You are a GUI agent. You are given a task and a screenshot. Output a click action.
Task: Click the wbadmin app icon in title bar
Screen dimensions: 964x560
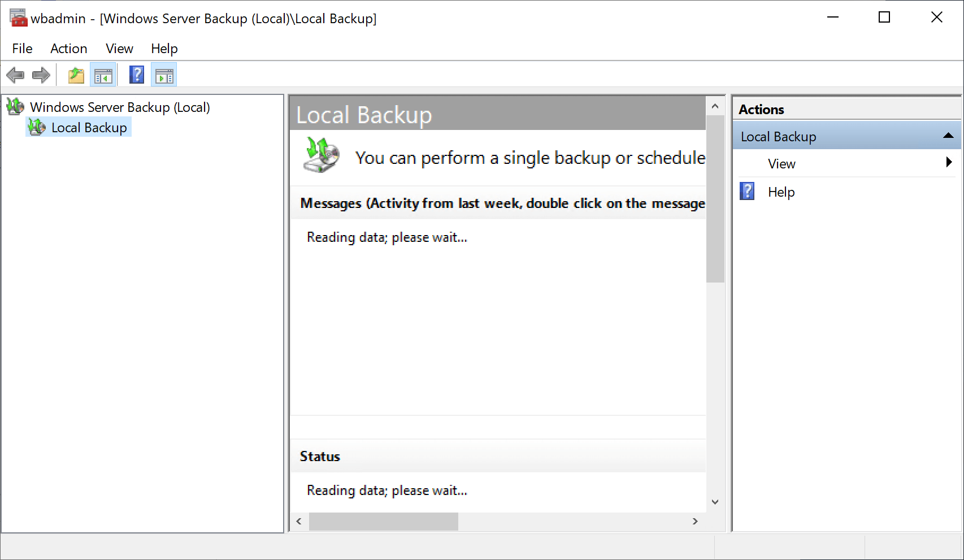(18, 18)
